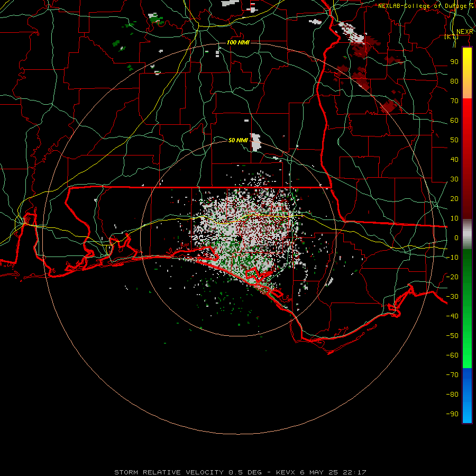476x476 pixels.
Task: Click the gray zero-velocity segment of color bar
Action: pos(467,234)
